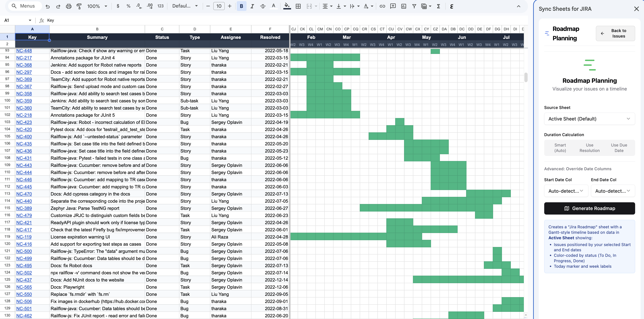The width and height of the screenshot is (644, 319).
Task: Decrease decimal places
Action: pos(139,6)
